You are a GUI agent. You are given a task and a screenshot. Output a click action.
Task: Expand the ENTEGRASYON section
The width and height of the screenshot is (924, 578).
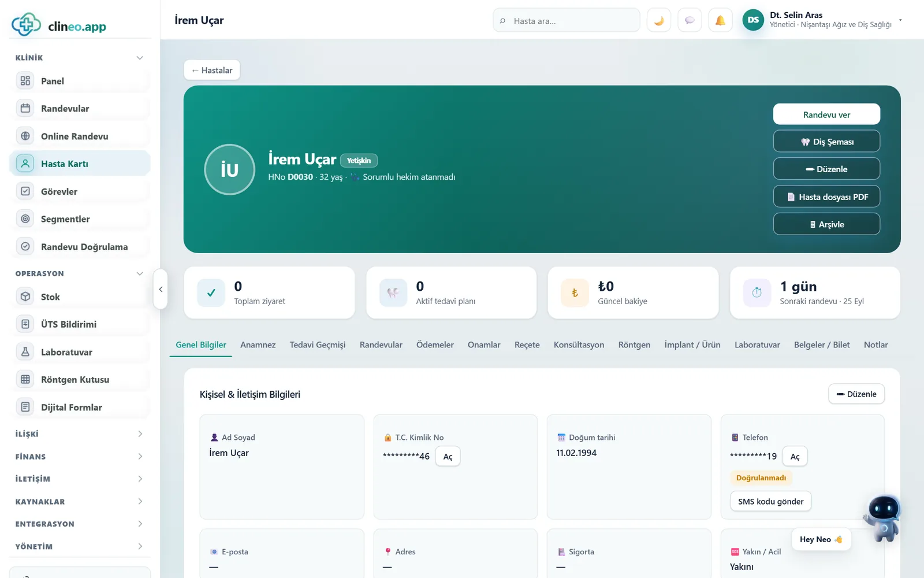(140, 524)
